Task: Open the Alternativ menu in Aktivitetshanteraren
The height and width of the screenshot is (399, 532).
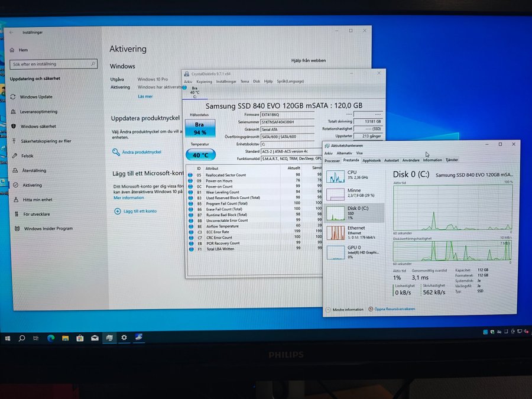Action: pyautogui.click(x=345, y=153)
